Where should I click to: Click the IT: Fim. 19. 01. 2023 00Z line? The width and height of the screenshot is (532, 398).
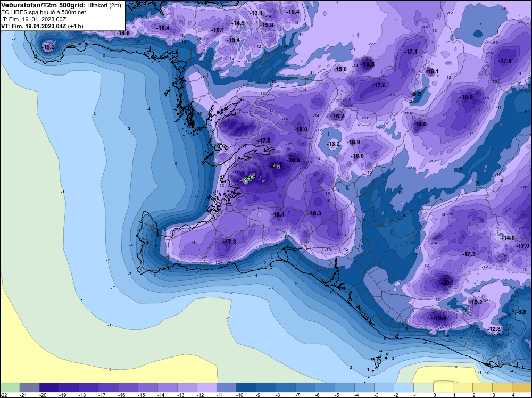34,19
